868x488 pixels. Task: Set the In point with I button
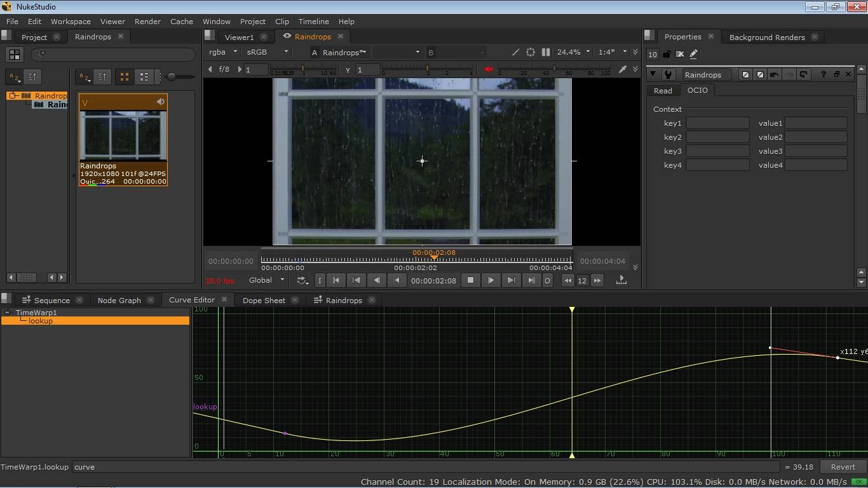(320, 280)
